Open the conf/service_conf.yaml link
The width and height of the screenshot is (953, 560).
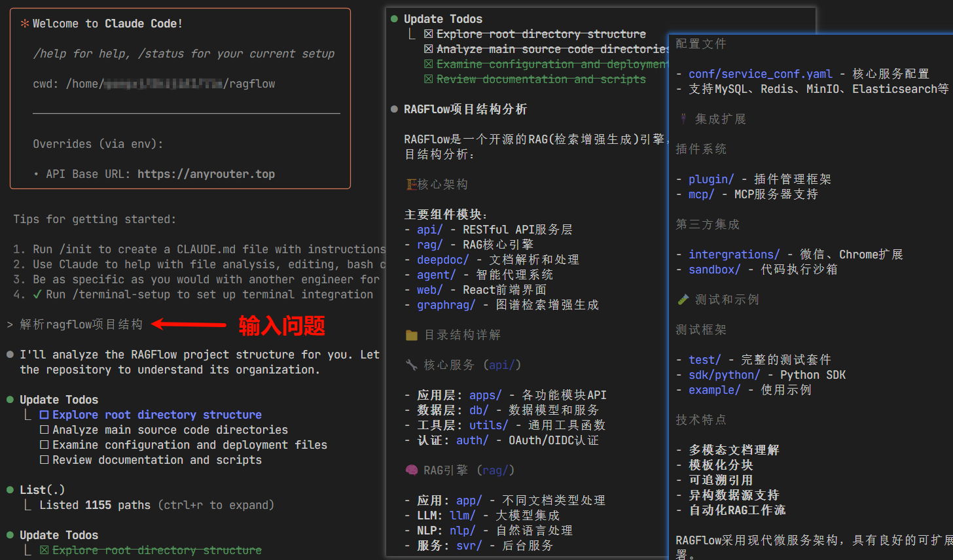click(x=760, y=73)
